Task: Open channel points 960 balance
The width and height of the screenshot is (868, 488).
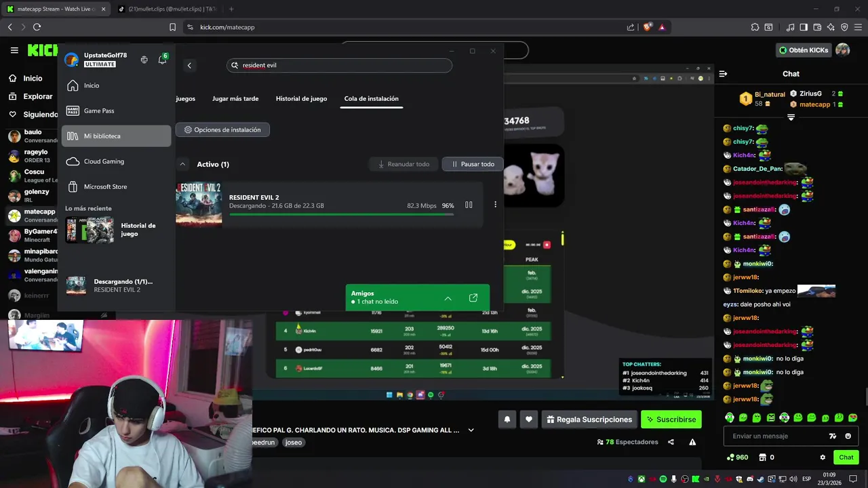Action: pyautogui.click(x=737, y=457)
